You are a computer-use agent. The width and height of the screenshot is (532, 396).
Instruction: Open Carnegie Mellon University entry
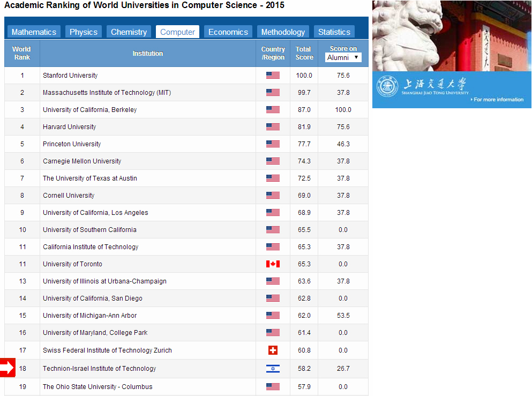click(x=82, y=161)
